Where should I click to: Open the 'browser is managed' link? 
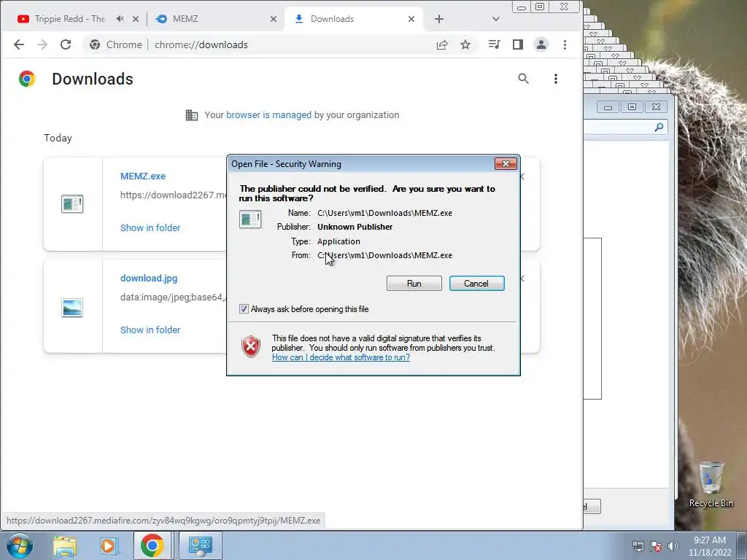[268, 114]
